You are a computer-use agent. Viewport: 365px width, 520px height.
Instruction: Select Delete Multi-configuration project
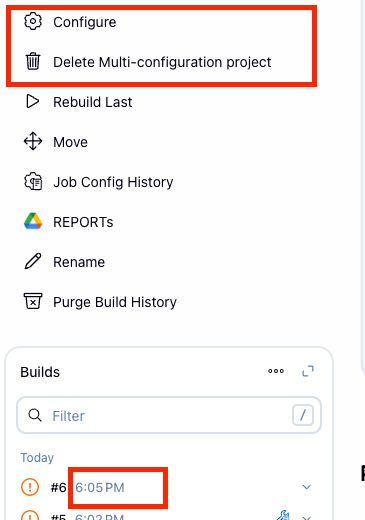162,62
